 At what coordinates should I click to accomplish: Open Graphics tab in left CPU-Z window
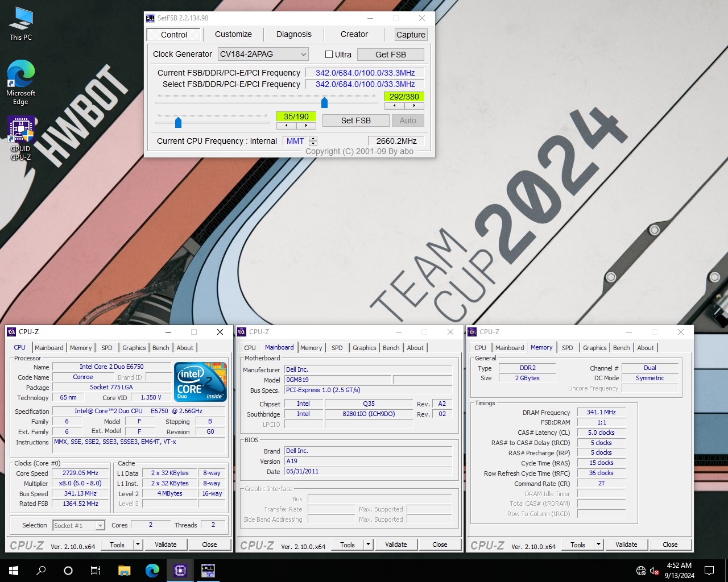(x=134, y=348)
